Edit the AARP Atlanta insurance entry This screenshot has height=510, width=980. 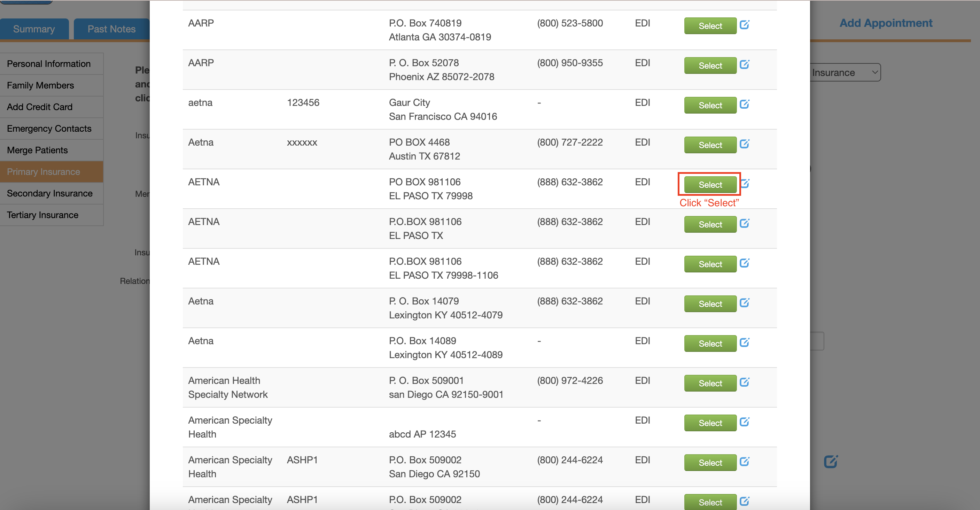[x=744, y=25]
